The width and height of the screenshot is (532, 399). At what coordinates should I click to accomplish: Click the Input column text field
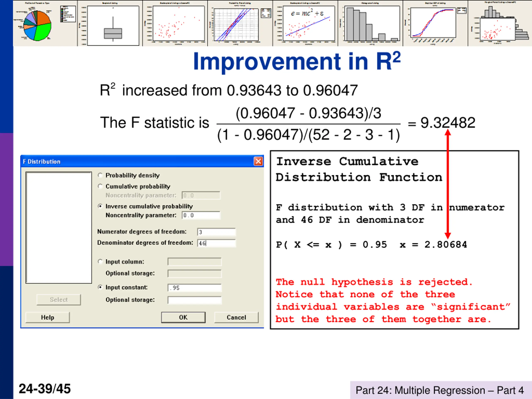click(194, 262)
